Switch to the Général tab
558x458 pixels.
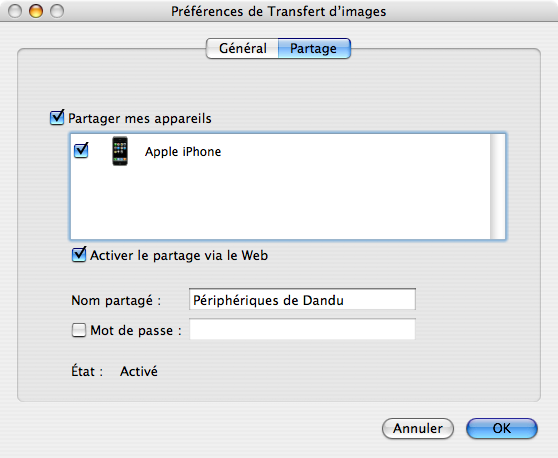coord(242,48)
